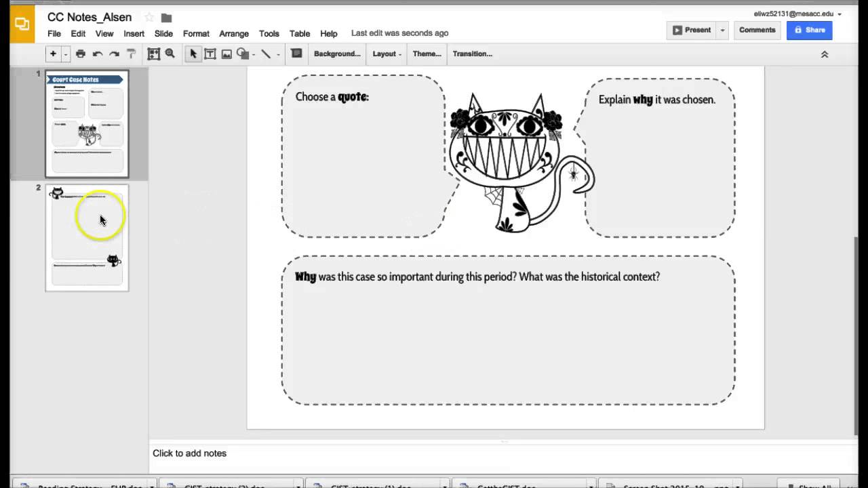
Task: Open the shape tool dropdown arrow
Action: (x=254, y=55)
